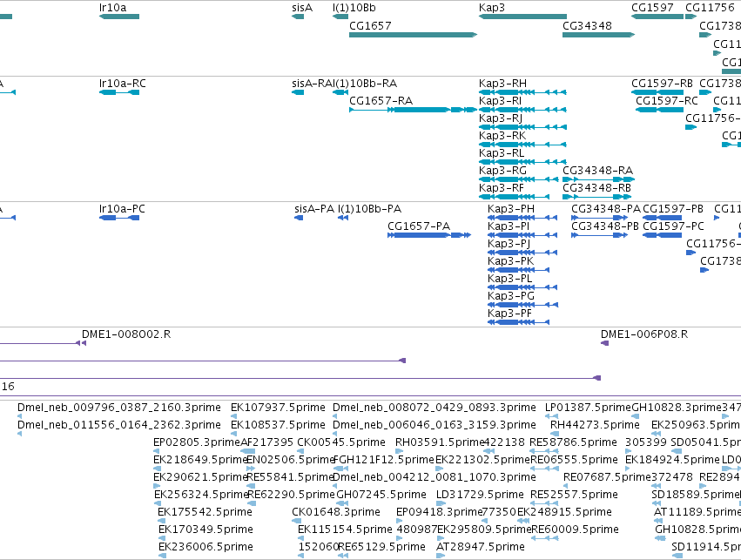Open EST Dmel_neb_011556_0164_2362.3prime

click(19, 434)
